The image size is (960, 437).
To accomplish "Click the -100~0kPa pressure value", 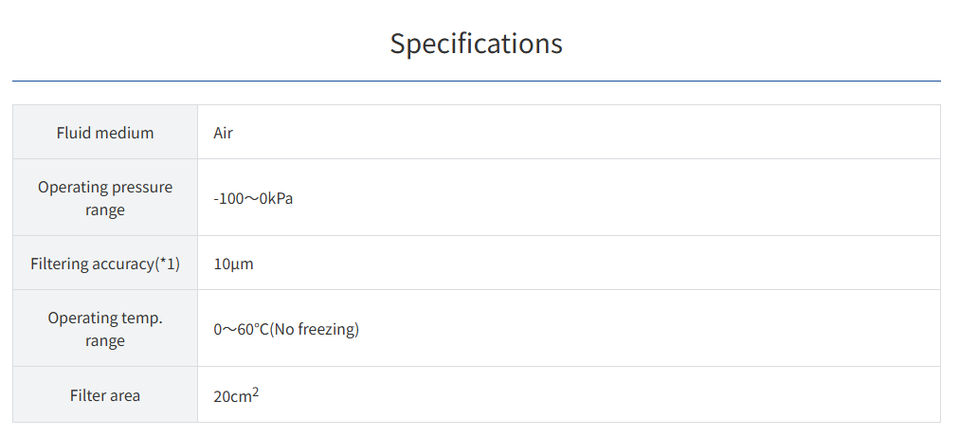I will pyautogui.click(x=253, y=198).
